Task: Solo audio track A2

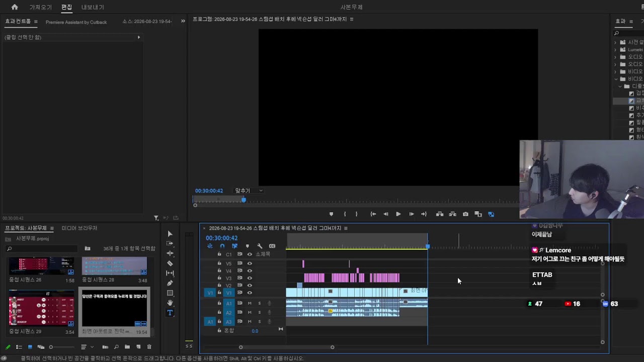Action: pyautogui.click(x=260, y=312)
